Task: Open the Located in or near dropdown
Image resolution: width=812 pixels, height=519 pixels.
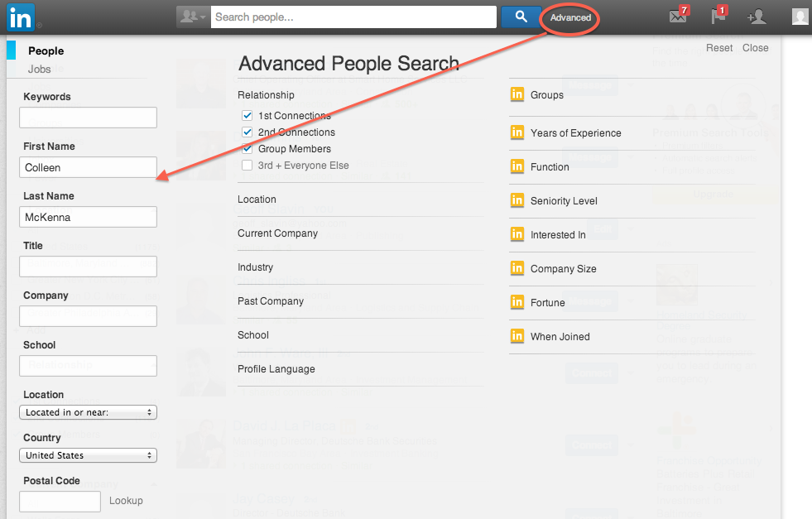Action: coord(88,412)
